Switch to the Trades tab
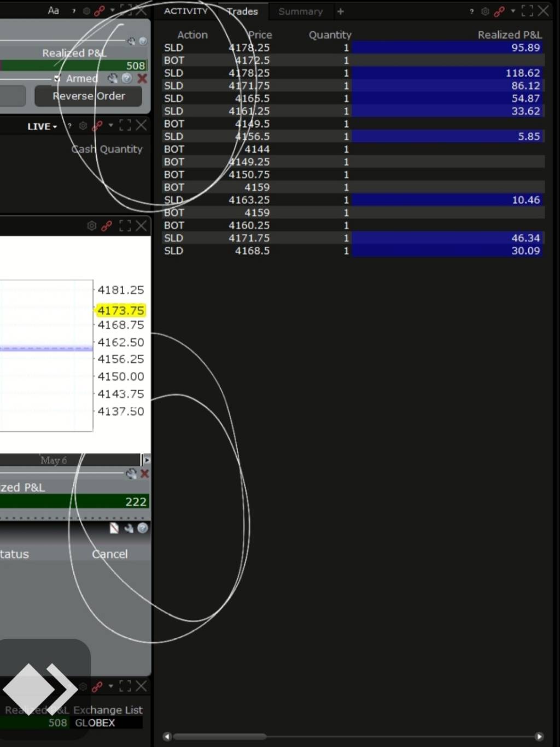The width and height of the screenshot is (560, 747). (242, 11)
